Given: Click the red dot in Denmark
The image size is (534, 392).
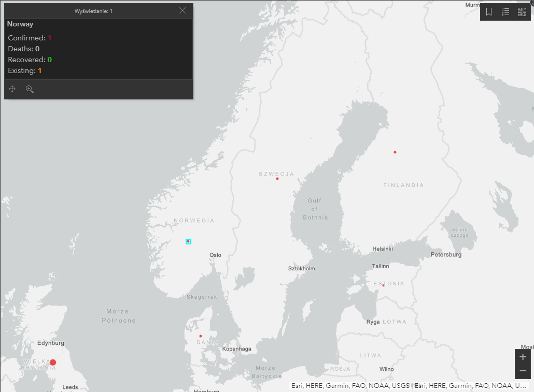Looking at the screenshot, I should pos(201,336).
